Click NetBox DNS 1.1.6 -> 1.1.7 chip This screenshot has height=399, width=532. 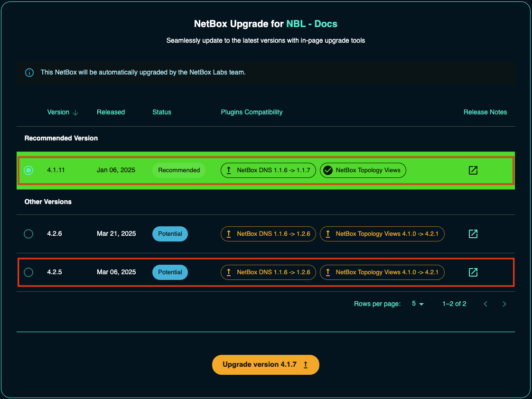(268, 170)
